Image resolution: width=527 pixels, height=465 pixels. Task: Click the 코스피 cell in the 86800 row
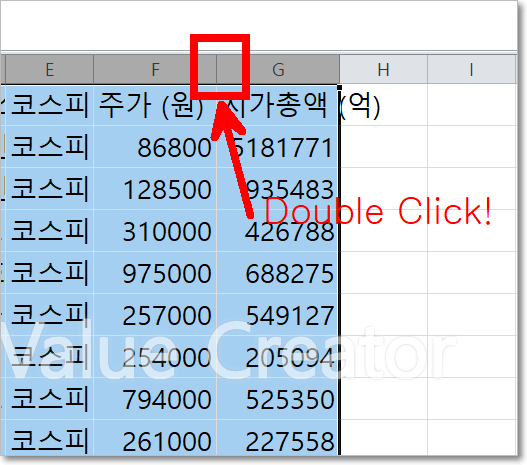pos(49,147)
